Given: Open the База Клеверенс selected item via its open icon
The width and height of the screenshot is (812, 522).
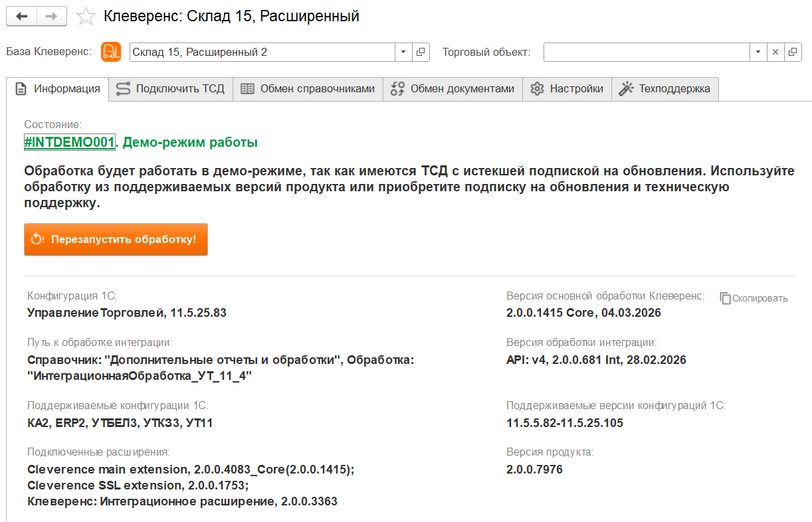Looking at the screenshot, I should click(421, 52).
